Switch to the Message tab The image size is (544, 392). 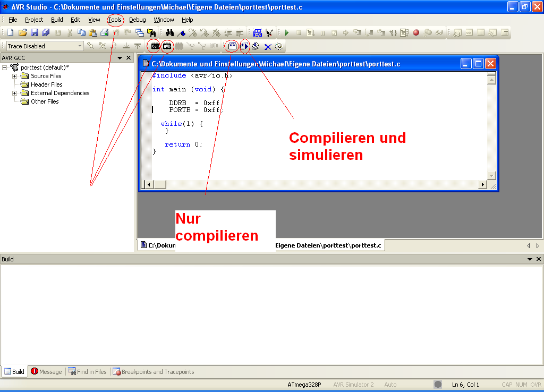47,371
